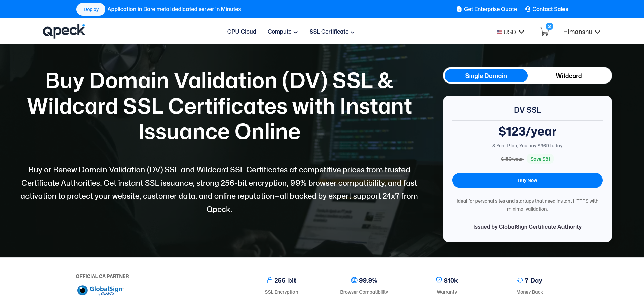This screenshot has height=306, width=644.
Task: Click the lock icon beside 256-bit
Action: (270, 280)
